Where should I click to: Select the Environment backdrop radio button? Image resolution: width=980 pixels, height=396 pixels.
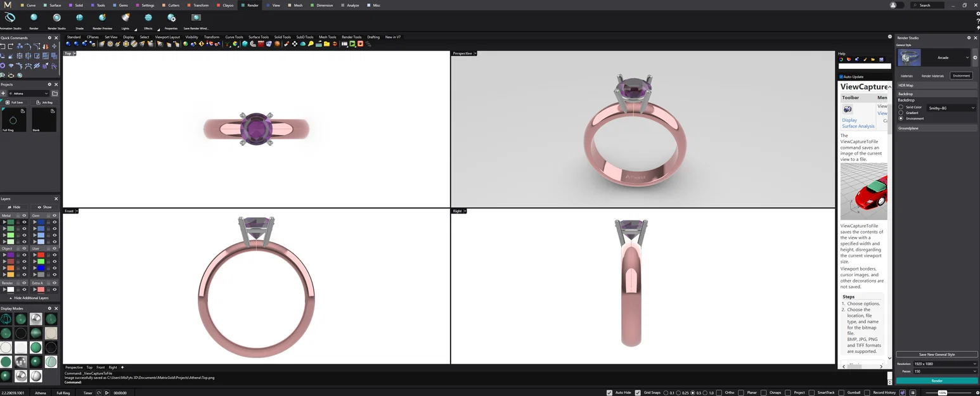click(901, 118)
